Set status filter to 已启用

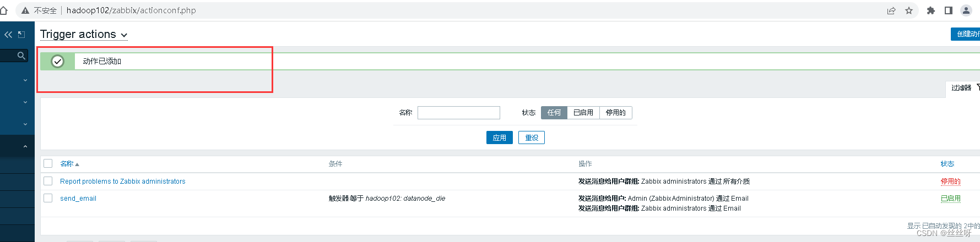pyautogui.click(x=583, y=113)
